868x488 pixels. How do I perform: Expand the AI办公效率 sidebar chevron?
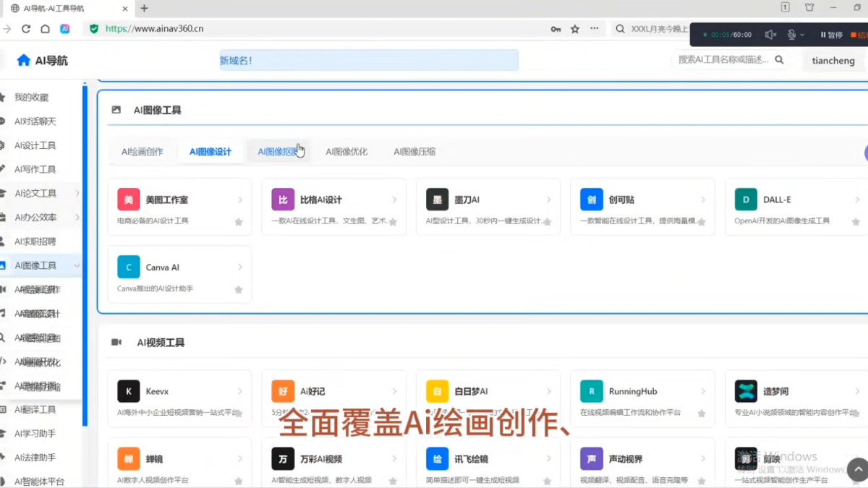(77, 217)
